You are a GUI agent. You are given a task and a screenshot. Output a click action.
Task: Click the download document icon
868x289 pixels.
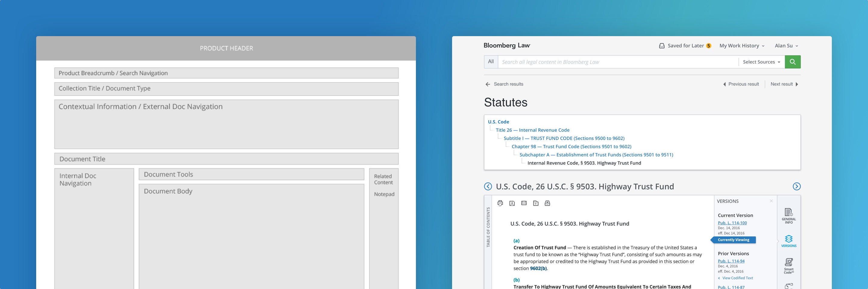click(x=512, y=203)
